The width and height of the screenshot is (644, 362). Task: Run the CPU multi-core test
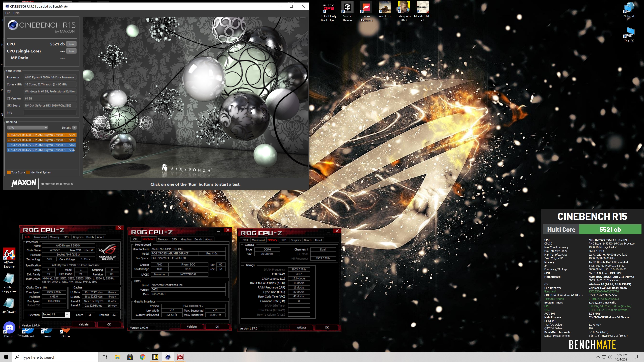[x=71, y=44]
